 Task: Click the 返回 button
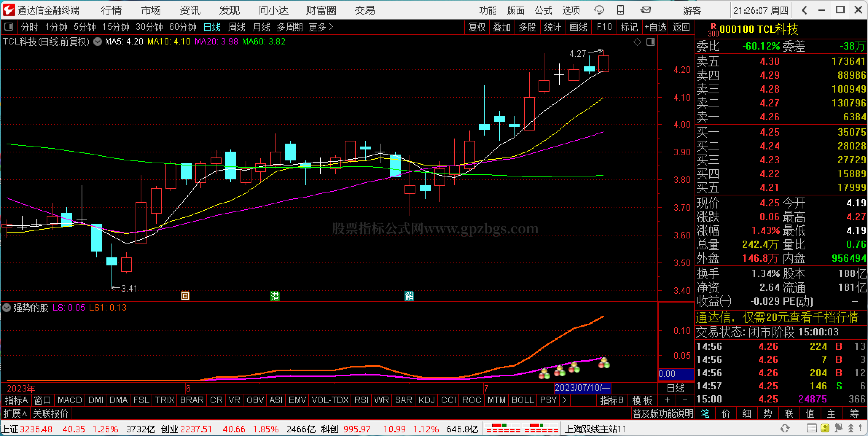coord(681,27)
